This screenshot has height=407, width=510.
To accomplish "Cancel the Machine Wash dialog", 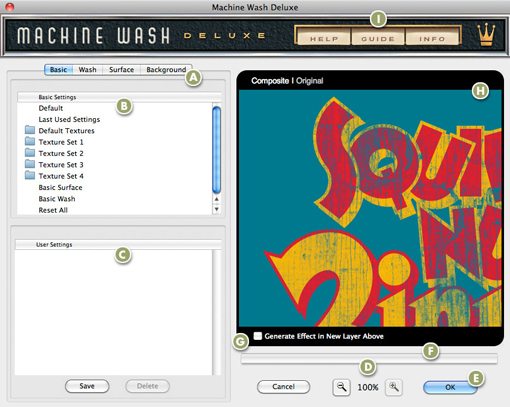I will point(283,387).
